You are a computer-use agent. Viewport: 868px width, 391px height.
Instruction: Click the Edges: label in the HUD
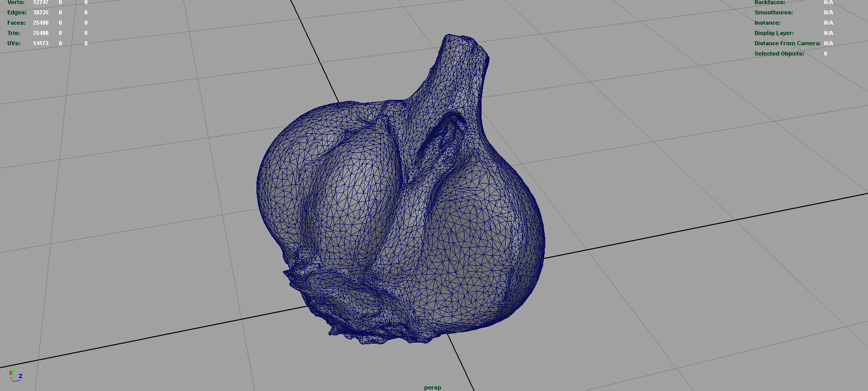tap(17, 12)
